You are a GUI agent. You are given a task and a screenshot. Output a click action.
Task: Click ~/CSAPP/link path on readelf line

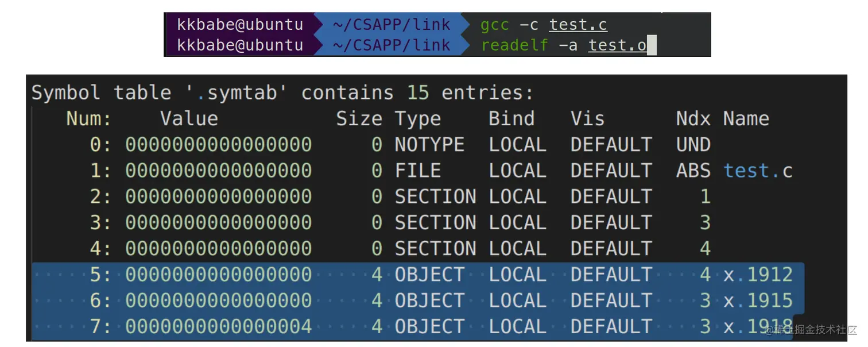392,45
